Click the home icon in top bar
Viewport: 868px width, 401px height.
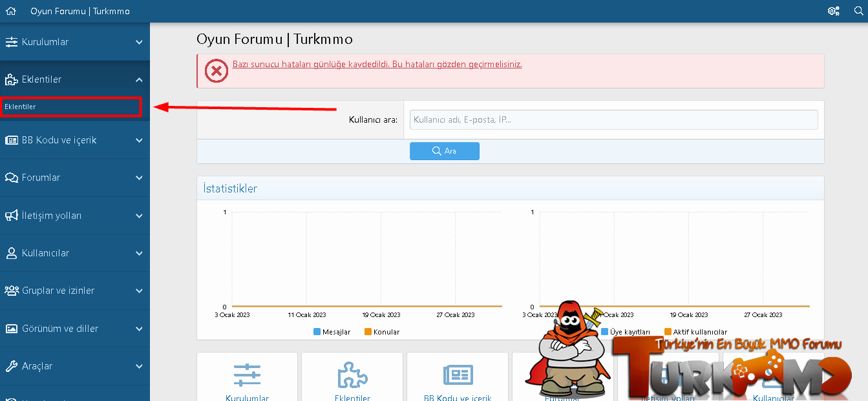10,11
